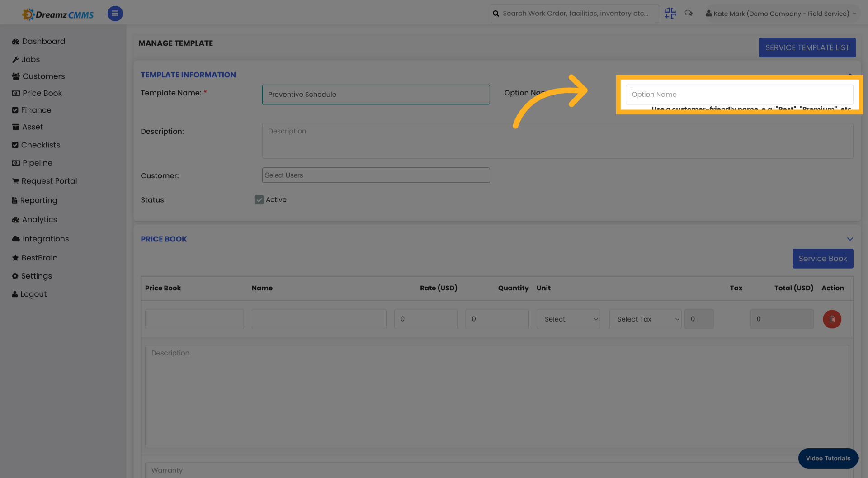868x478 pixels.
Task: Open the Select Tax dropdown
Action: click(x=645, y=319)
